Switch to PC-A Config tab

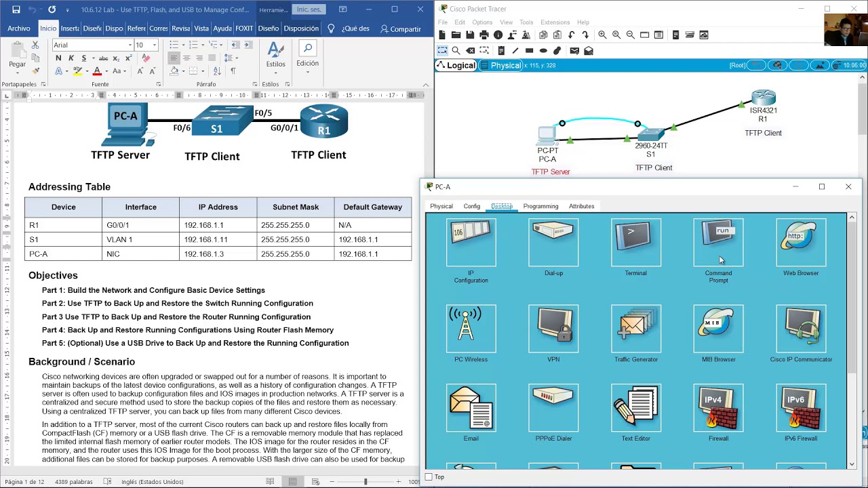(x=472, y=206)
